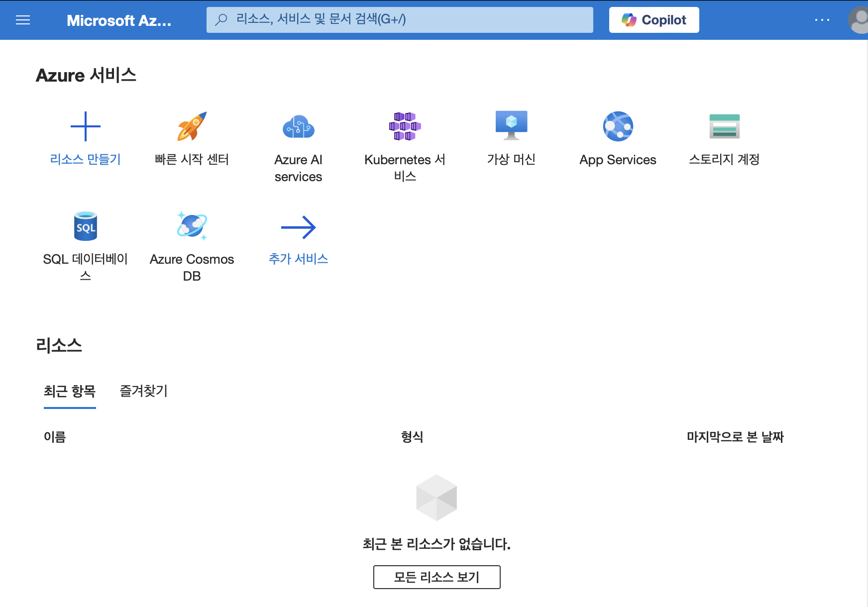Click the SQL 데이터베이스 label
Screen dimensions: 868x607
point(86,267)
